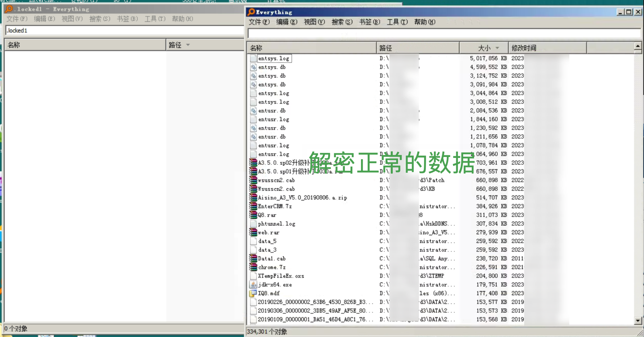Viewport: 644px width, 337px height.
Task: Open the 工具(T) menu in the right Everything window
Action: pos(397,22)
